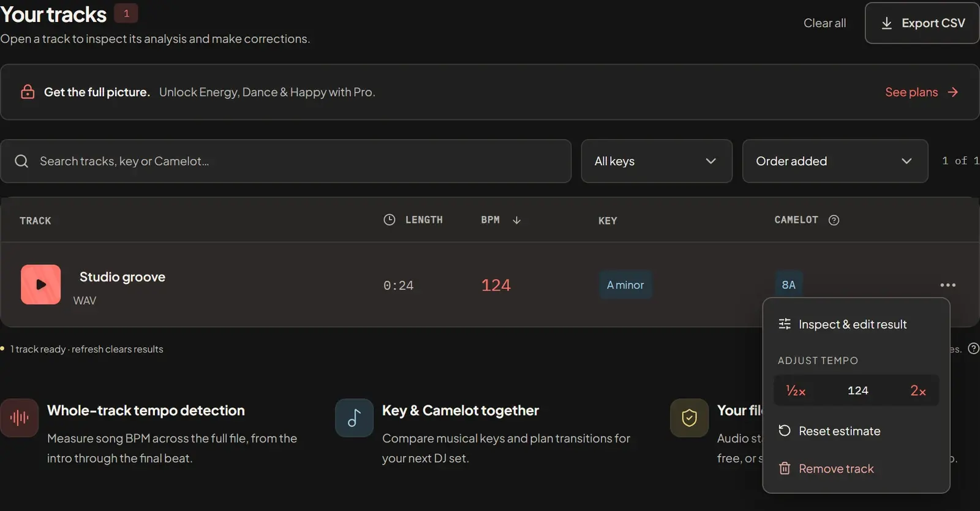Click the arrow icon next to See plans
The height and width of the screenshot is (511, 980).
(x=952, y=92)
